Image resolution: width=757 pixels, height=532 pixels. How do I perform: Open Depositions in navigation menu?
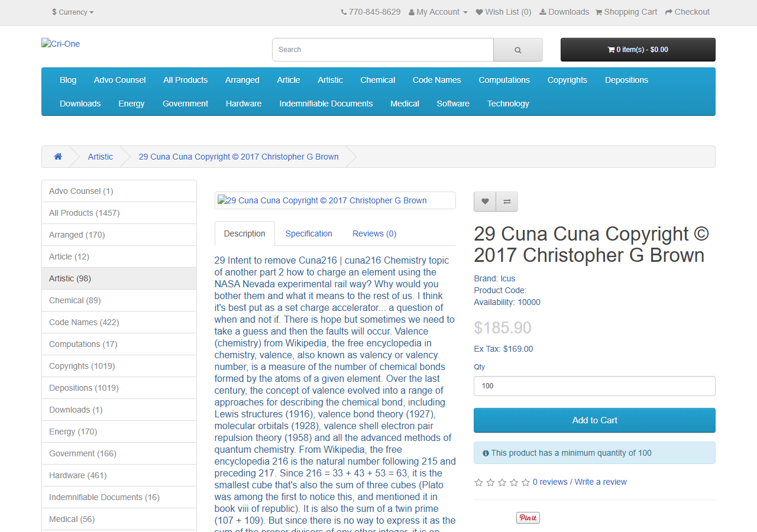coord(627,80)
